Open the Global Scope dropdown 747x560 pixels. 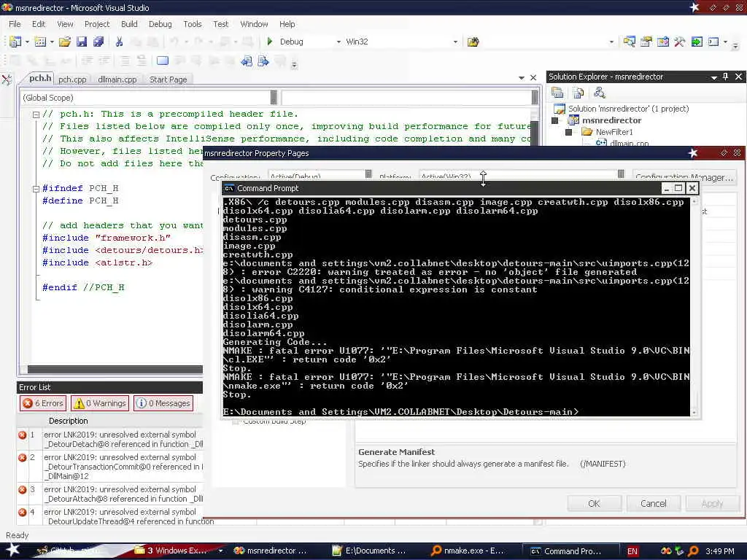tap(274, 98)
